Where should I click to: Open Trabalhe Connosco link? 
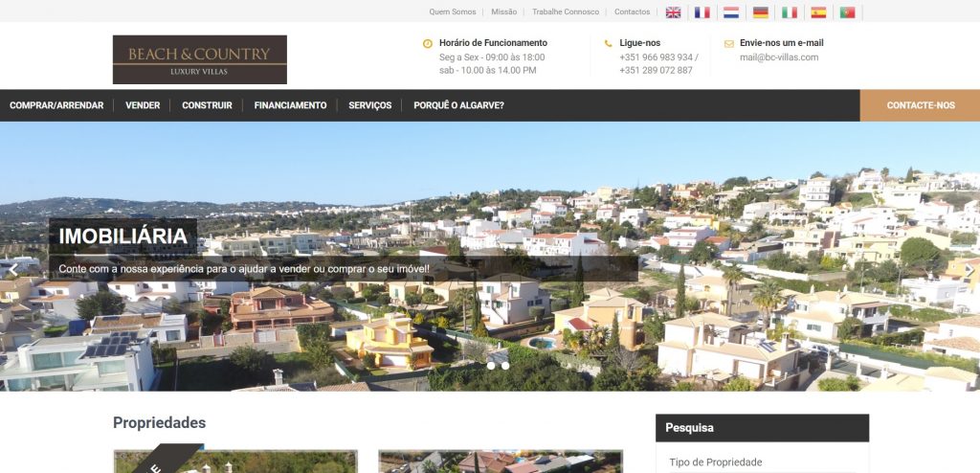tap(566, 11)
